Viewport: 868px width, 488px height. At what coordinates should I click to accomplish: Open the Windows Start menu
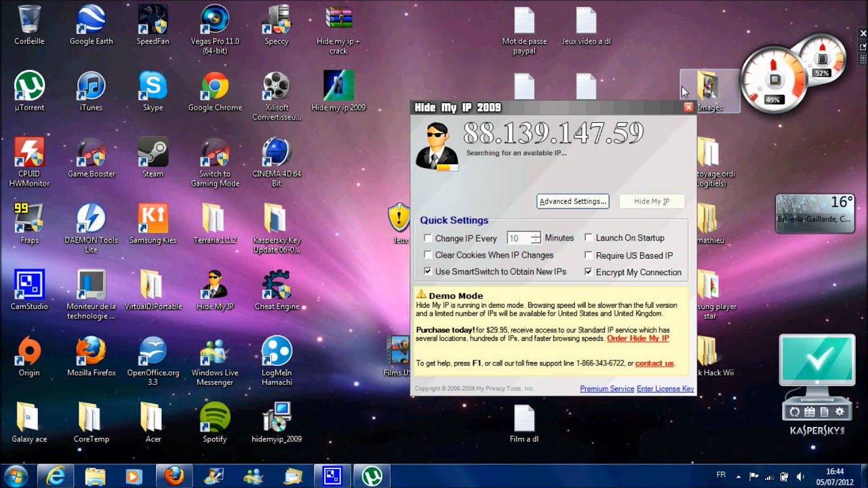(16, 475)
